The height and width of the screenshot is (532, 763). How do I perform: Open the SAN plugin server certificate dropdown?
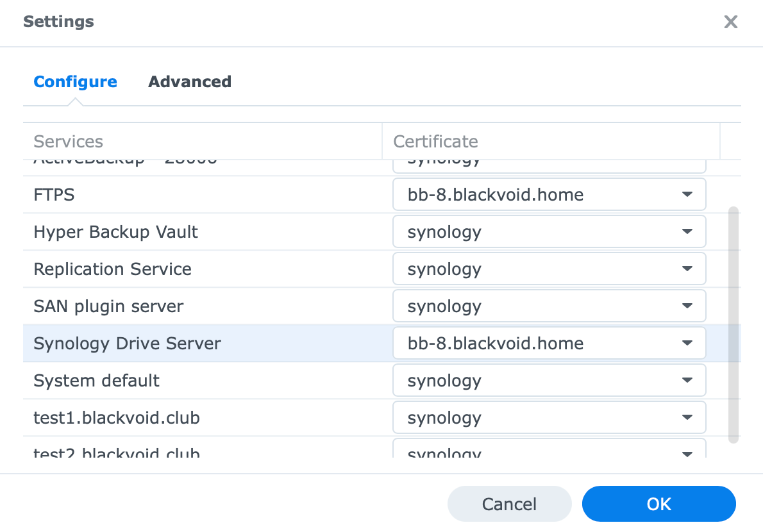click(549, 306)
